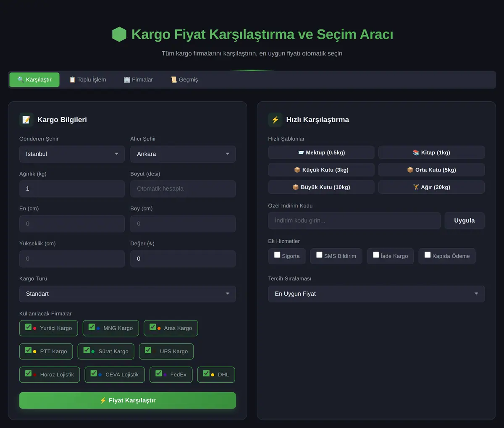Switch to the Karşılaştır tab
Screen dimensions: 504x428
coord(34,80)
